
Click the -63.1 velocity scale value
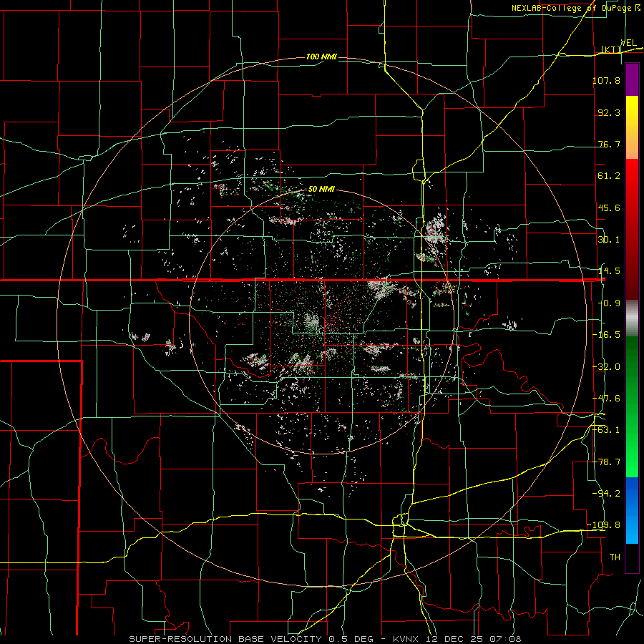point(607,429)
